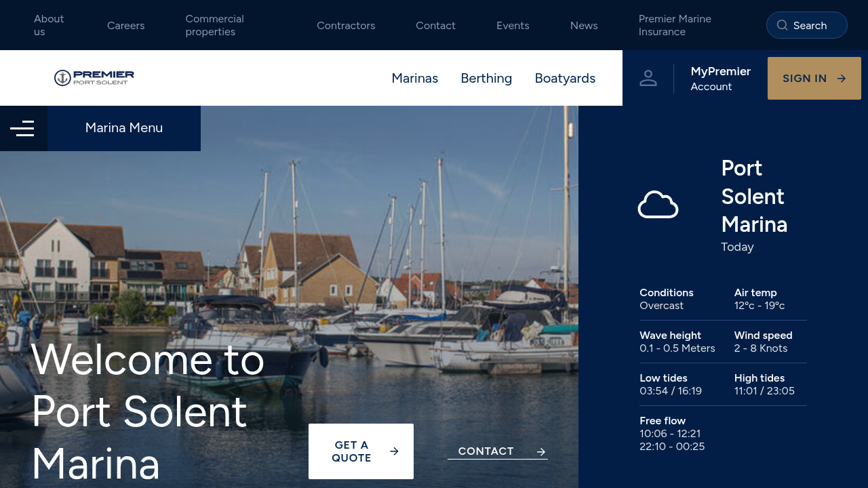Select wind speed '2 - 8 Knots'
This screenshot has height=488, width=868.
pos(761,348)
